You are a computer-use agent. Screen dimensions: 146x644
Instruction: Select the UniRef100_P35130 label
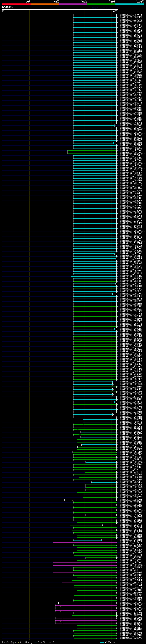[131, 75]
